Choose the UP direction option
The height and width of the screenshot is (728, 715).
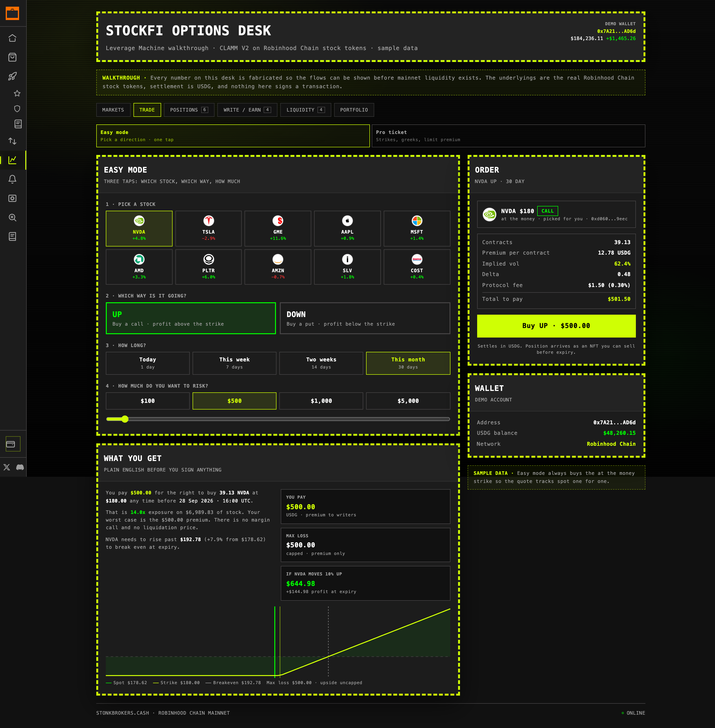click(x=191, y=318)
